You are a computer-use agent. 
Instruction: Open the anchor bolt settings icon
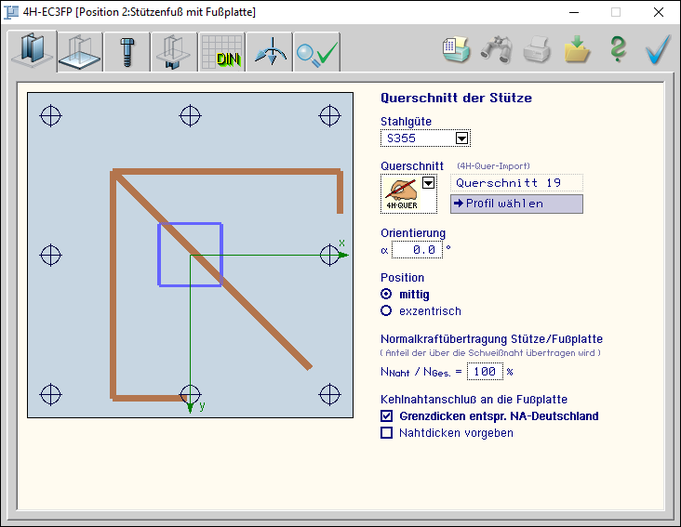point(128,51)
